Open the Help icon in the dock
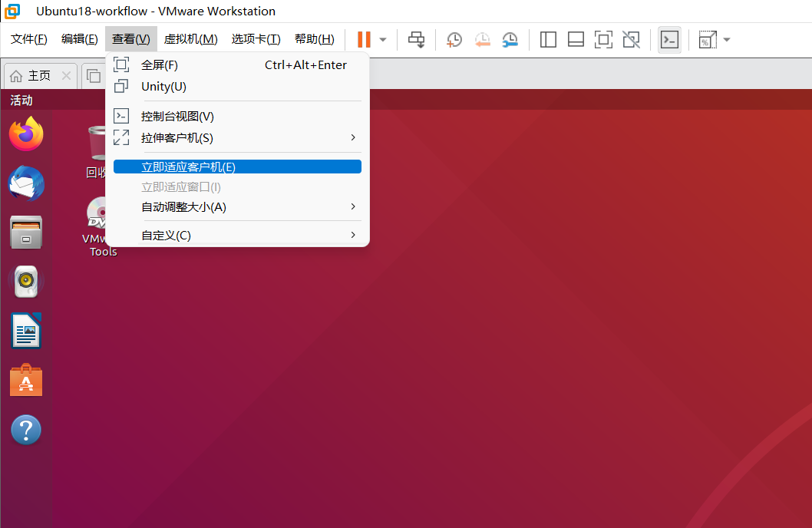 [x=26, y=430]
